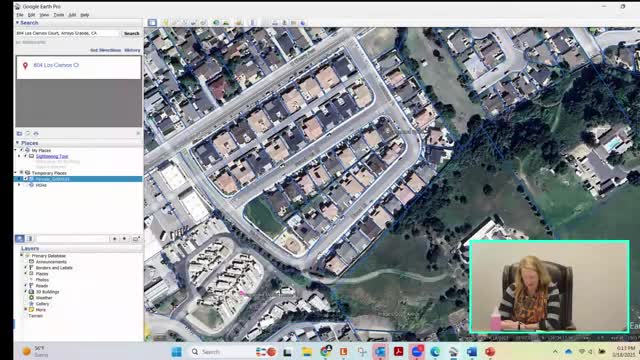
Task: Toggle the Roads layer checkbox
Action: (x=26, y=286)
